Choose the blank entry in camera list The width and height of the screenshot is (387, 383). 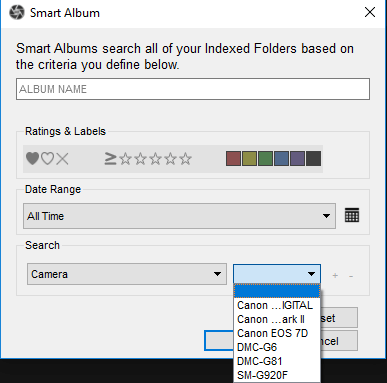tap(277, 291)
